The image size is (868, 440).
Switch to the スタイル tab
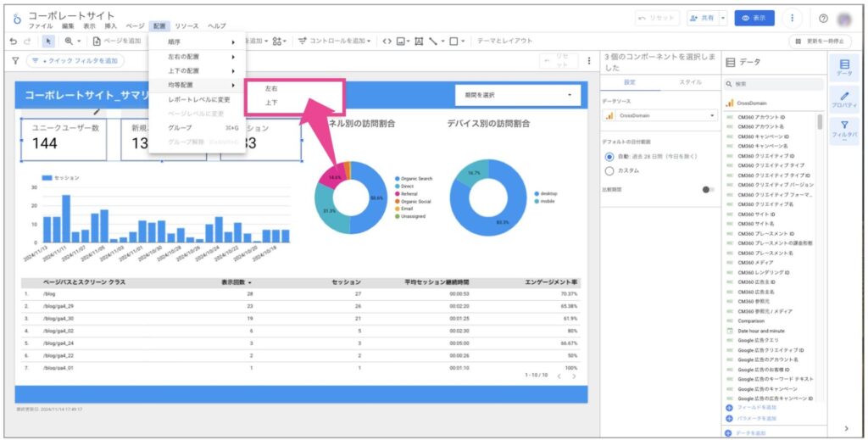coord(690,82)
